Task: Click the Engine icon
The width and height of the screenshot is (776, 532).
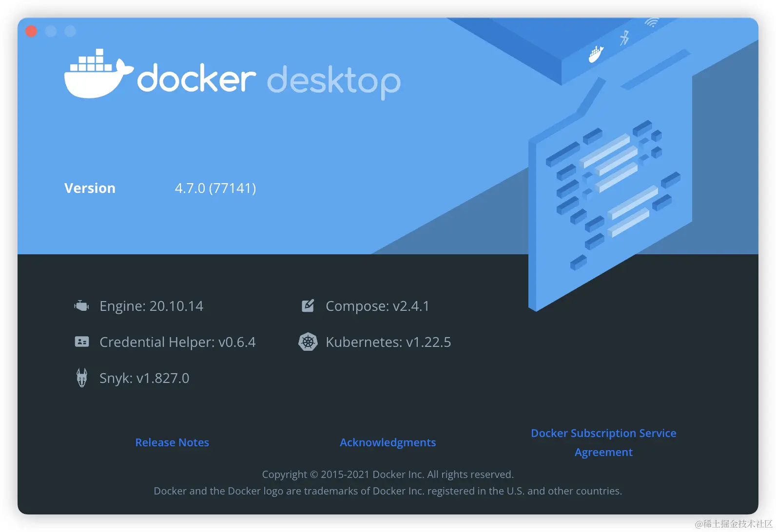Action: pyautogui.click(x=81, y=306)
